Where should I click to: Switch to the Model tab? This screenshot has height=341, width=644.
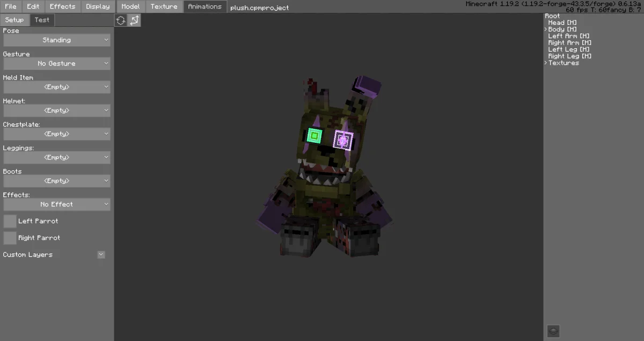point(130,6)
